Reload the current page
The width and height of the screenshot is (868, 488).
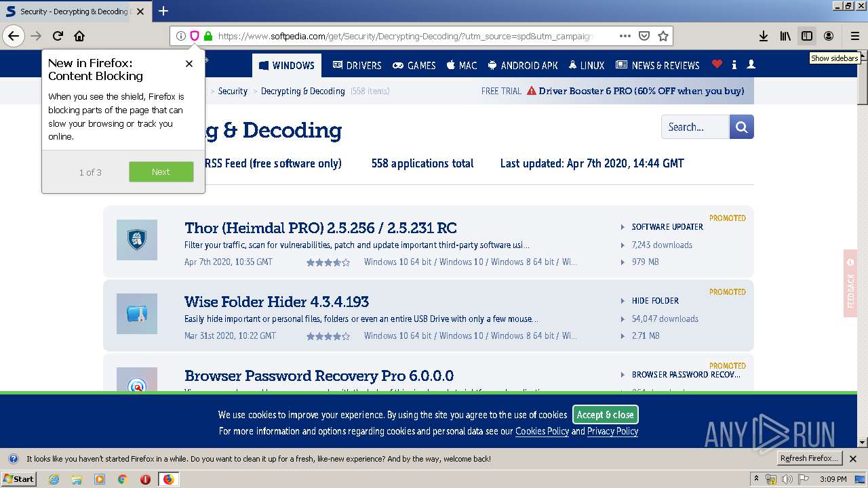[x=58, y=36]
